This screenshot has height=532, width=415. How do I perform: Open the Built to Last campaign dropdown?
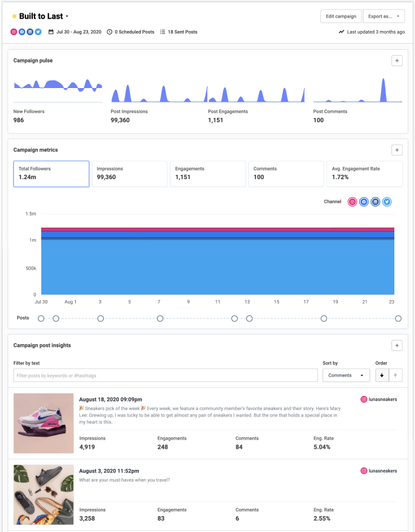(x=67, y=16)
